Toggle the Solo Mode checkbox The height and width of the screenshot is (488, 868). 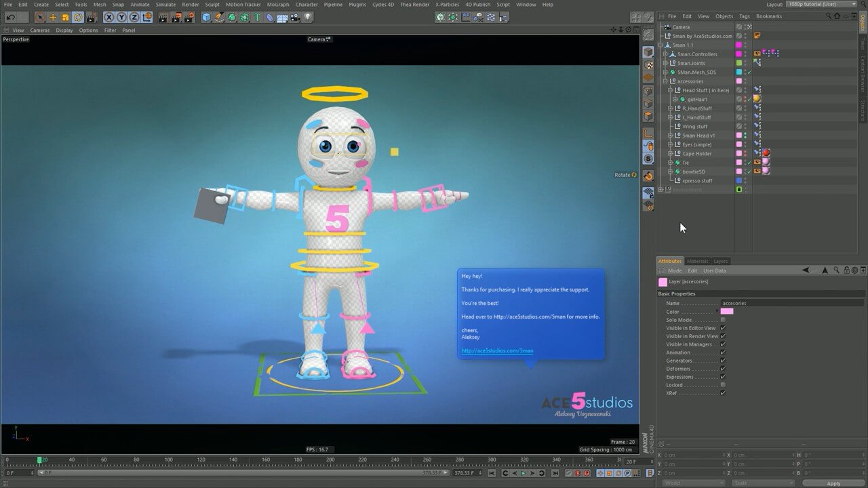(723, 320)
